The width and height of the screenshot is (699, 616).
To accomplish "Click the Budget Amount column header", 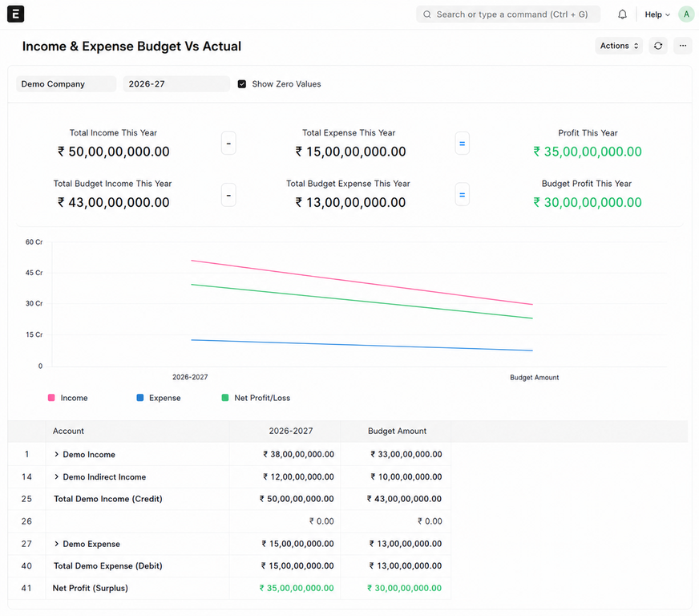I will pos(397,431).
